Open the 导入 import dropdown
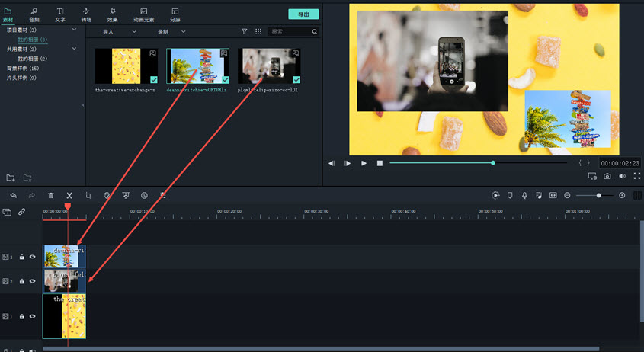The height and width of the screenshot is (352, 644). click(119, 32)
